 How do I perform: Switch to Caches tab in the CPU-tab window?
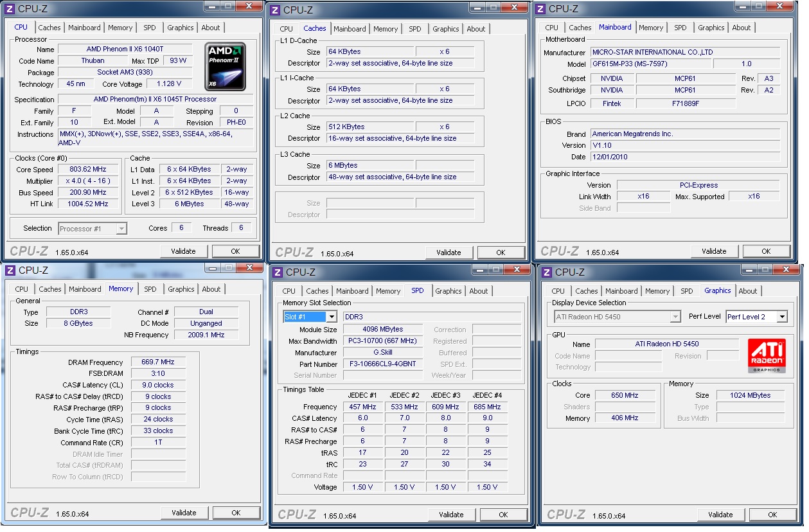[x=49, y=28]
